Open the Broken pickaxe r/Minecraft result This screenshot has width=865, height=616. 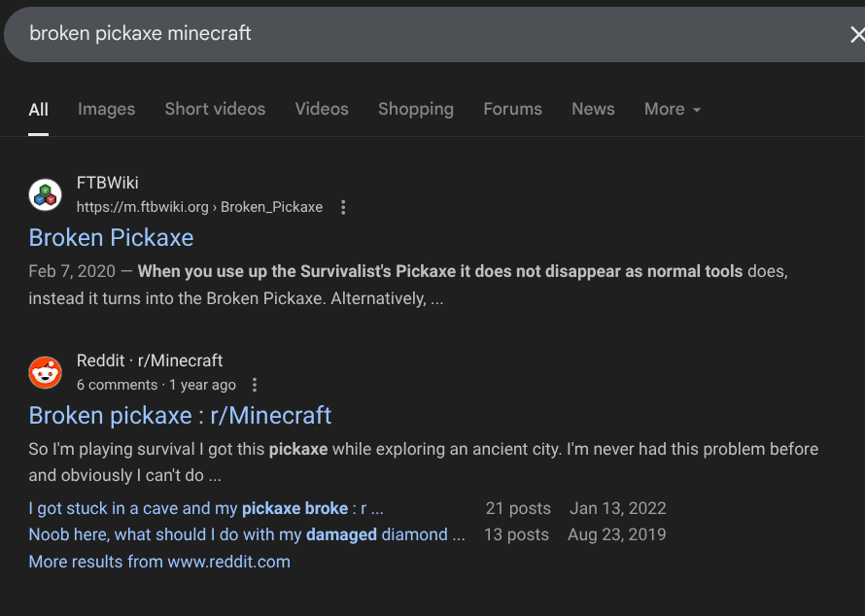point(180,416)
